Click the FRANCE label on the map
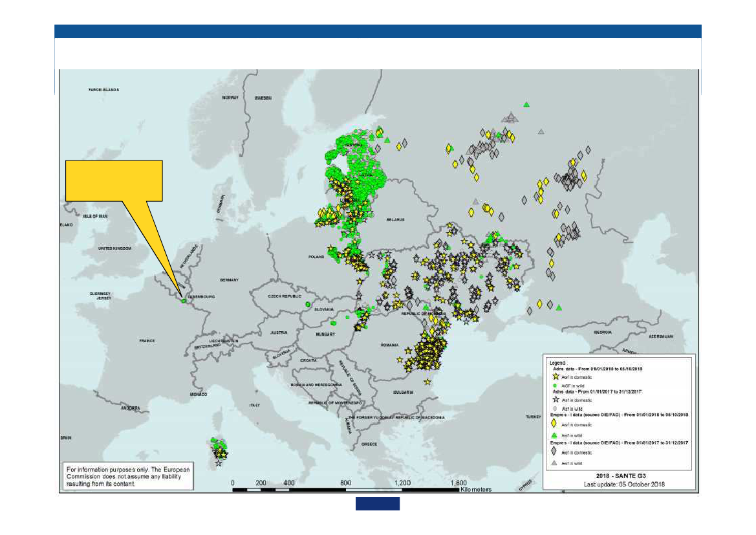The height and width of the screenshot is (535, 756). [x=147, y=340]
